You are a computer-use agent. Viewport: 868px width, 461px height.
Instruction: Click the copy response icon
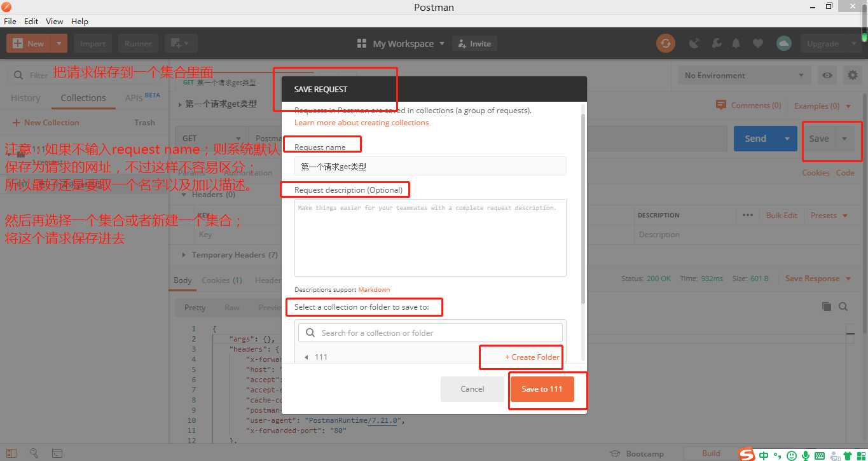(x=827, y=306)
